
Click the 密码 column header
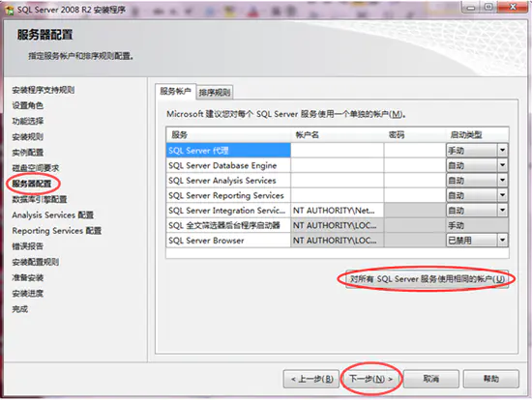(415, 135)
